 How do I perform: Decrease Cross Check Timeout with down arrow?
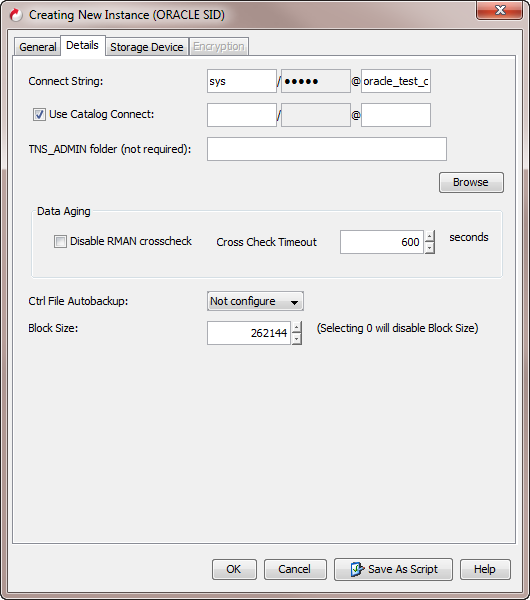point(430,248)
